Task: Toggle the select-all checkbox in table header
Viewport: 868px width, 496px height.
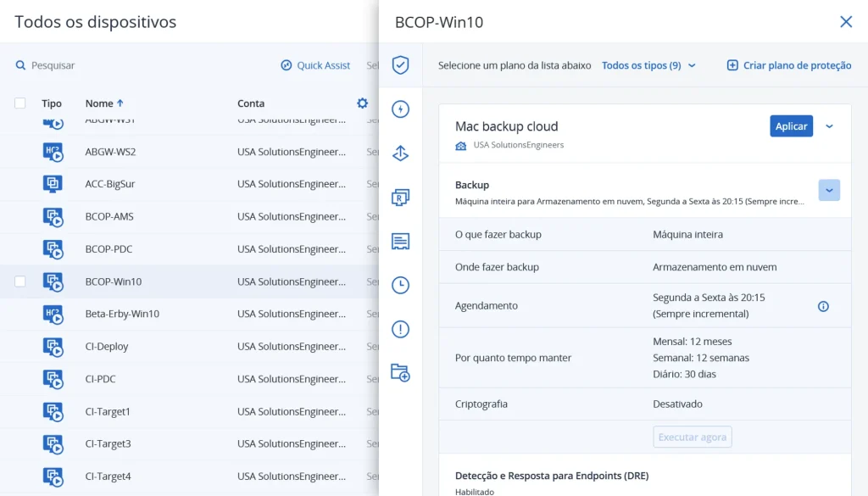Action: [20, 103]
